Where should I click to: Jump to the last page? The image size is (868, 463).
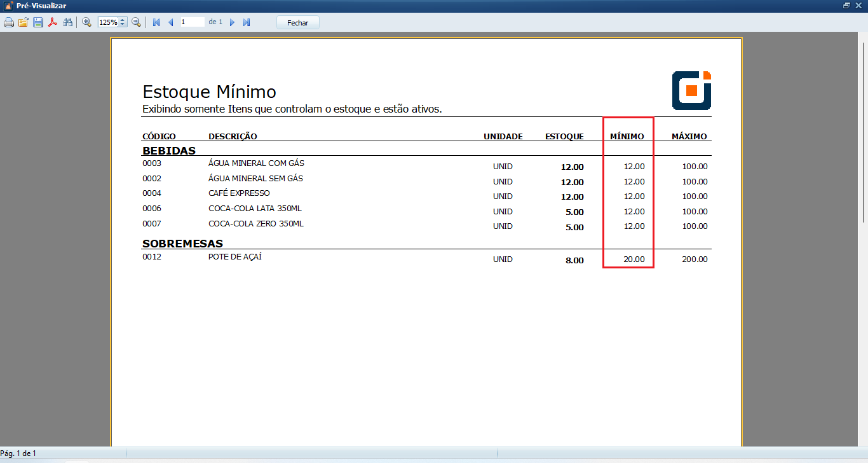pyautogui.click(x=247, y=22)
